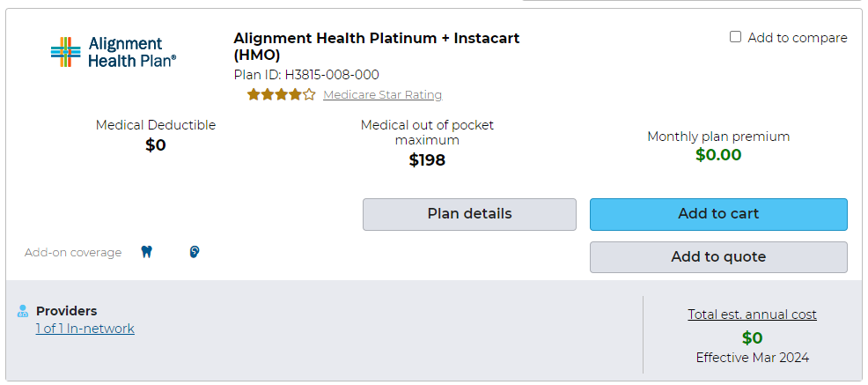
Task: View the 1 of 1 In-network providers link
Action: click(85, 329)
